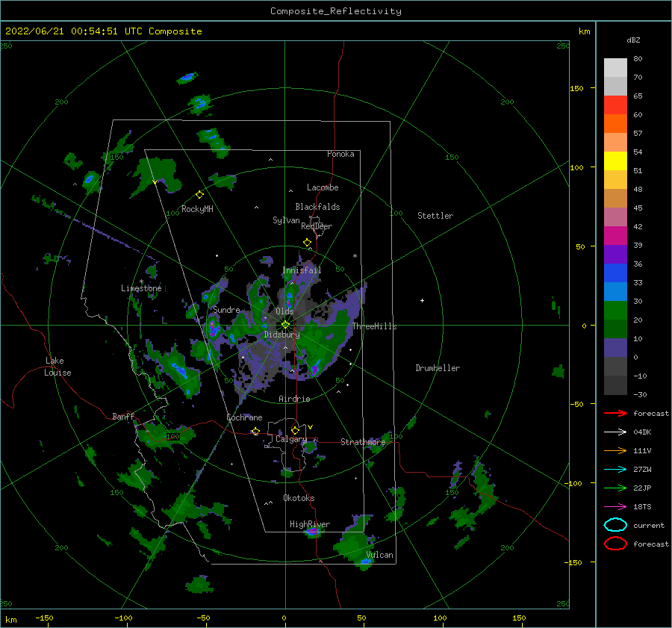Viewport: 672px width, 628px height.
Task: Click the yellow diamond marker under Cochrane
Action: tap(256, 432)
